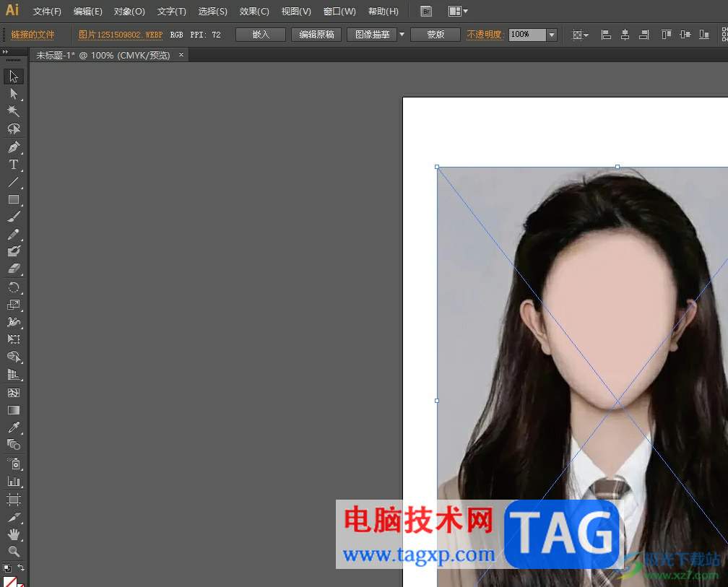
Task: Open the 文字(T) menu
Action: [x=171, y=11]
